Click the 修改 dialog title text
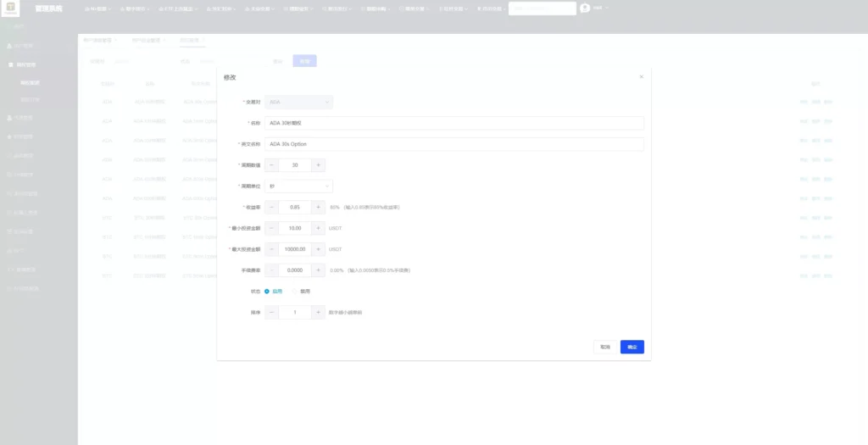The image size is (868, 445). coord(230,77)
